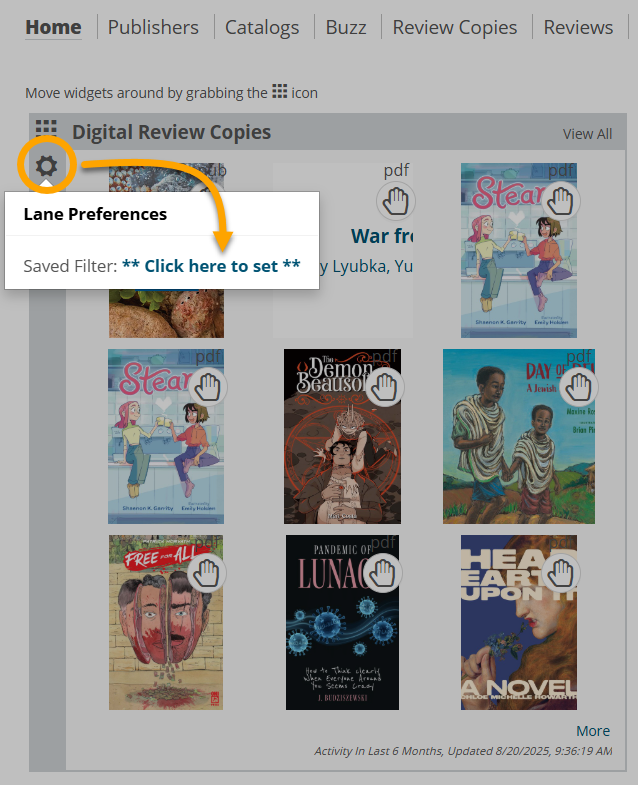Click hand icon on Heart Upon cover
Image resolution: width=638 pixels, height=785 pixels.
[x=563, y=572]
